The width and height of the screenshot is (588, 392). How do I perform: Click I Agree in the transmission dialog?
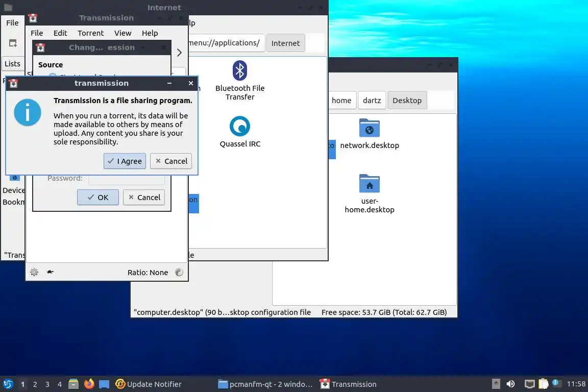(x=125, y=161)
